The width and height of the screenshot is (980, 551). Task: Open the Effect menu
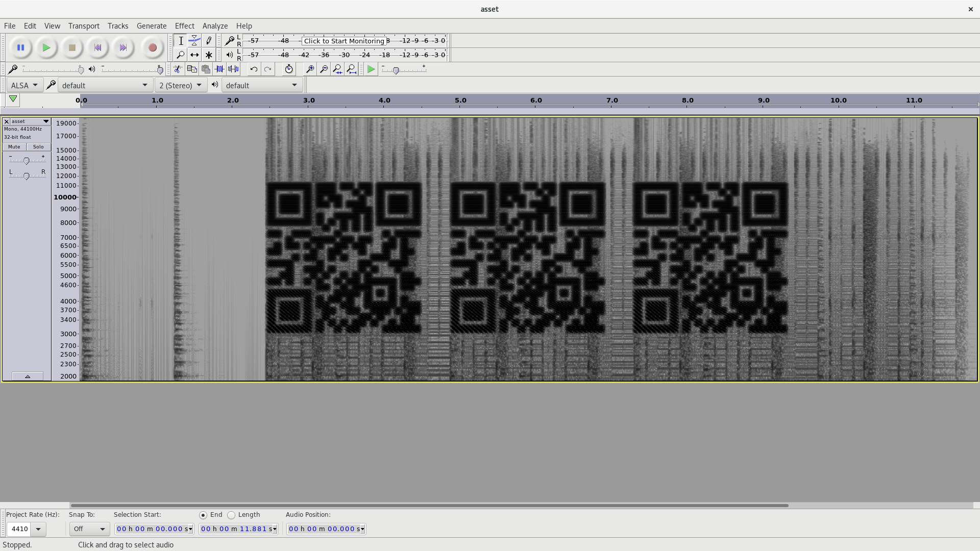pyautogui.click(x=184, y=26)
